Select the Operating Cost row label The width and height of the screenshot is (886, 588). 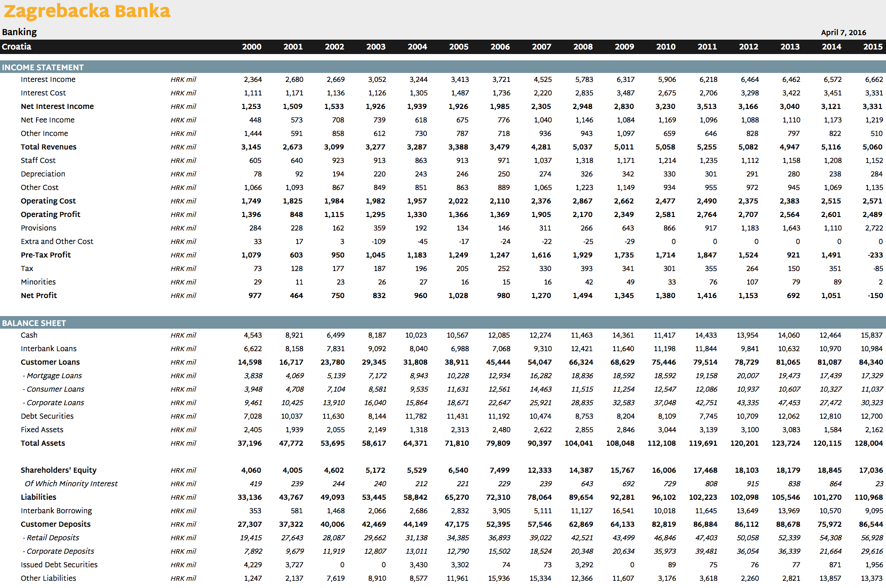click(x=48, y=201)
